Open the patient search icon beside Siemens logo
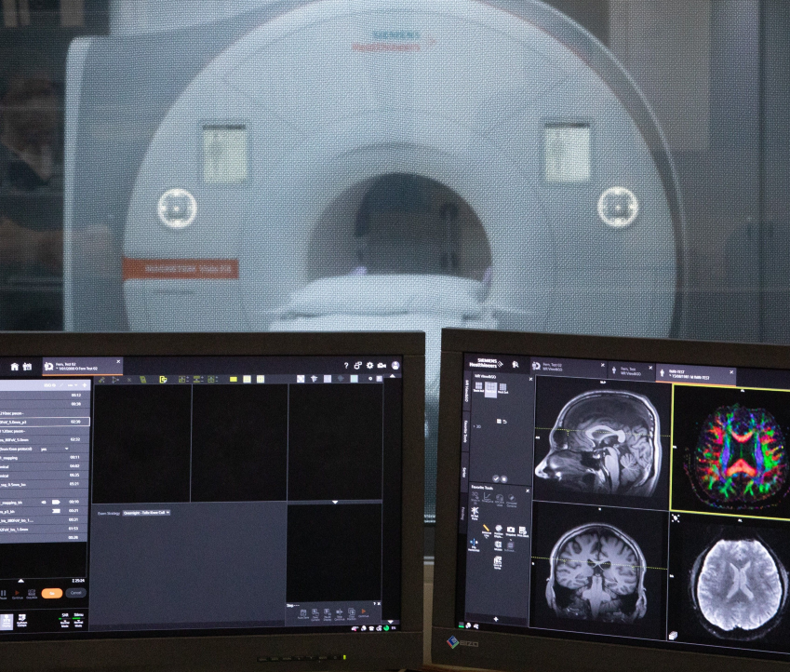Image resolution: width=790 pixels, height=672 pixels. (x=516, y=364)
